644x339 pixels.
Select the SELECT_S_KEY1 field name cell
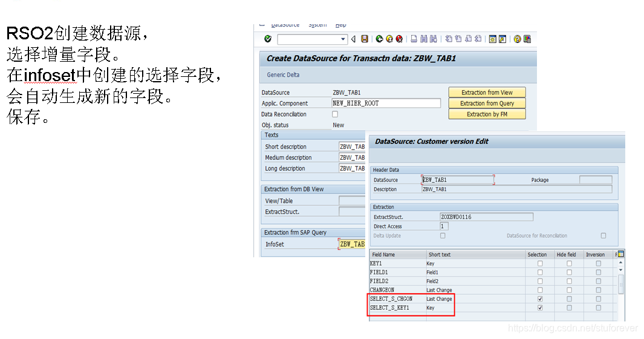(397, 308)
